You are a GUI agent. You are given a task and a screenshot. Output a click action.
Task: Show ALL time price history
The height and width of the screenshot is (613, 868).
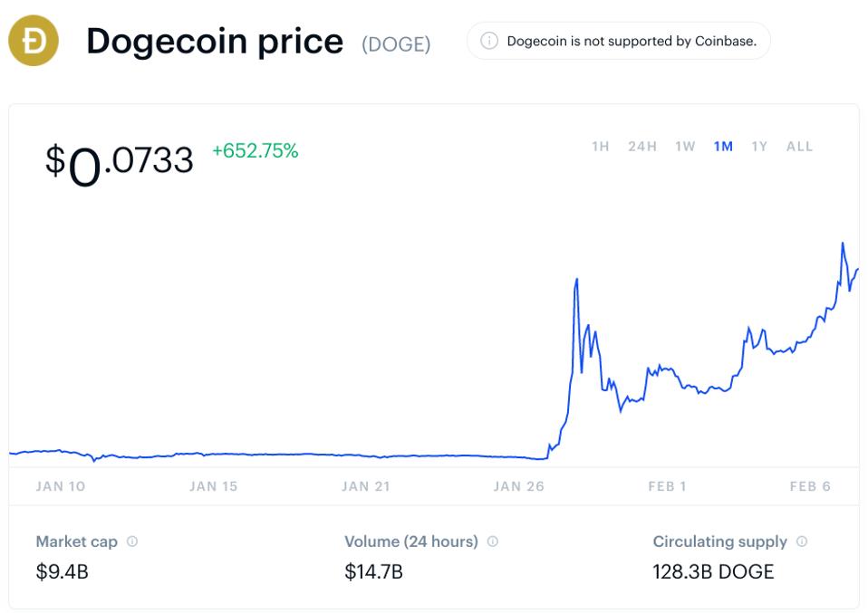pos(799,147)
